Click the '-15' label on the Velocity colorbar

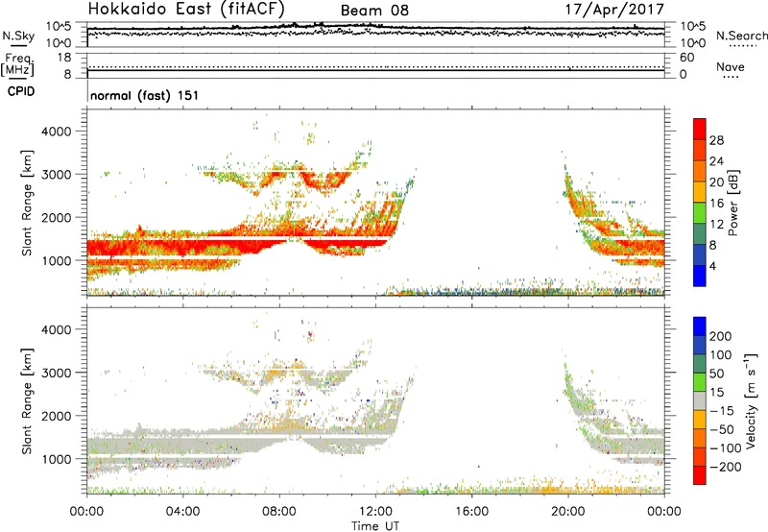pos(721,411)
